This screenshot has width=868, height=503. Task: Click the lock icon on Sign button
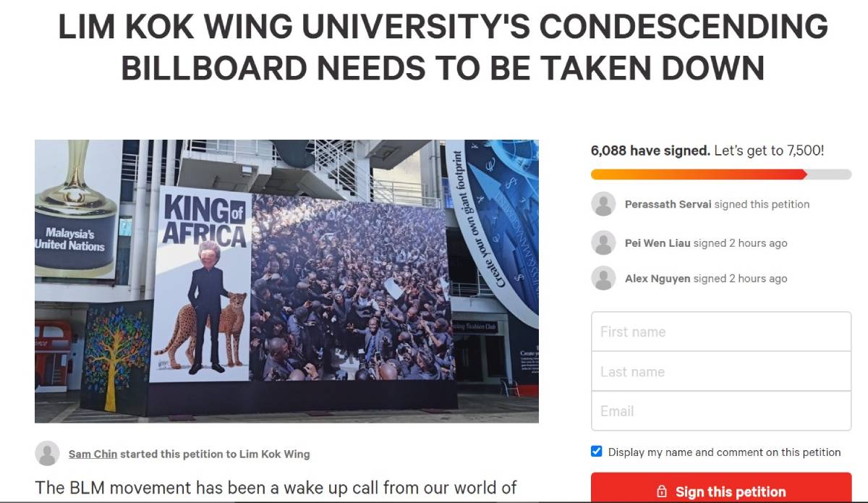pyautogui.click(x=661, y=492)
